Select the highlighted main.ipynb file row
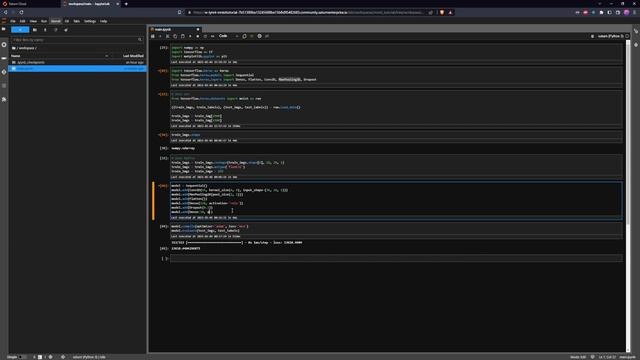Image resolution: width=640 pixels, height=360 pixels. (x=77, y=69)
